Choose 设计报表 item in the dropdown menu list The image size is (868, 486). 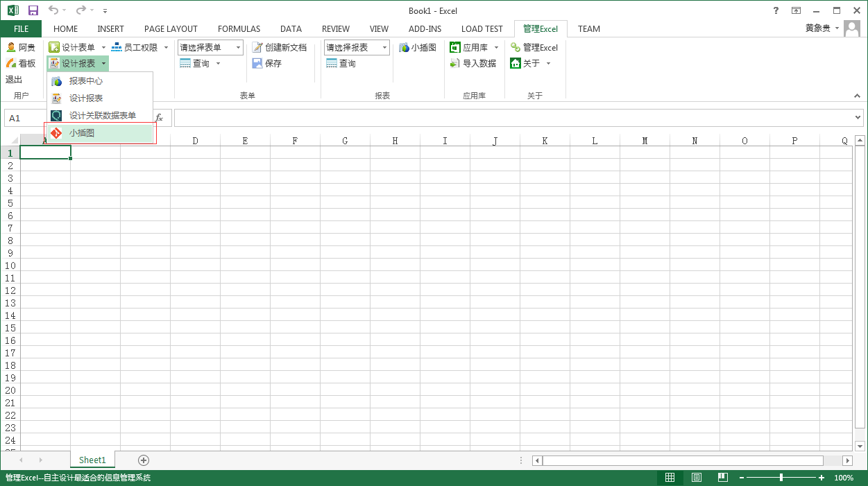pyautogui.click(x=101, y=98)
